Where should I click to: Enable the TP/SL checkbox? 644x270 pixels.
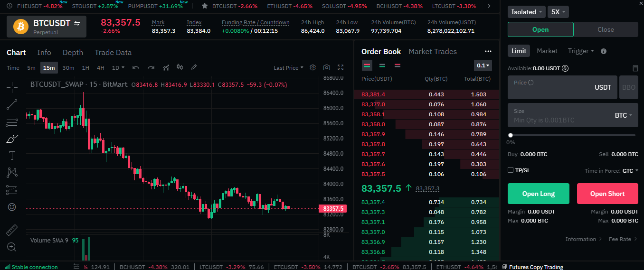tap(511, 170)
